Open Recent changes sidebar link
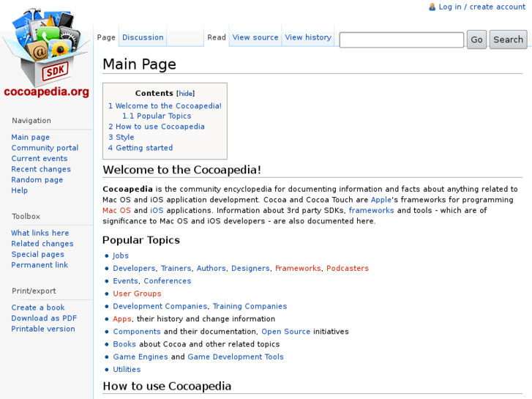 tap(41, 169)
